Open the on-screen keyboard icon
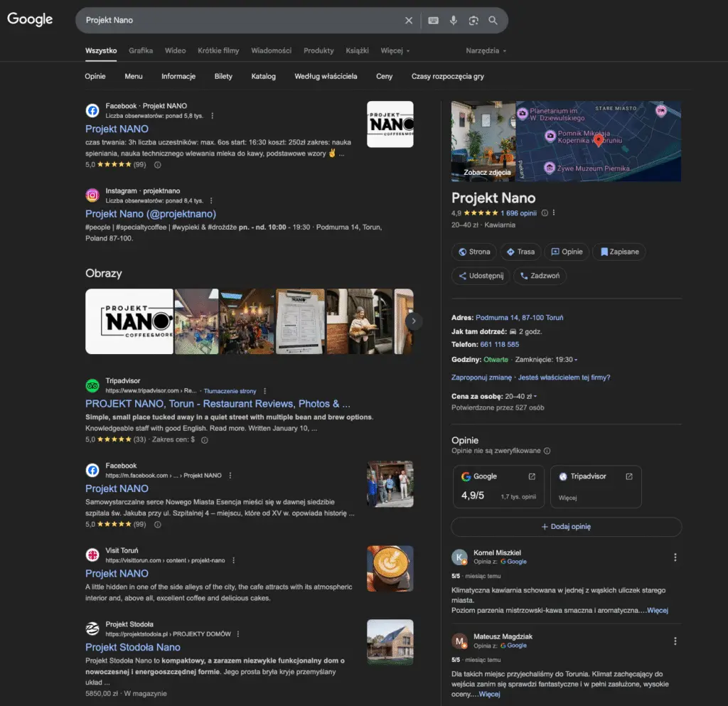Screen dimensions: 728x706 (x=433, y=21)
